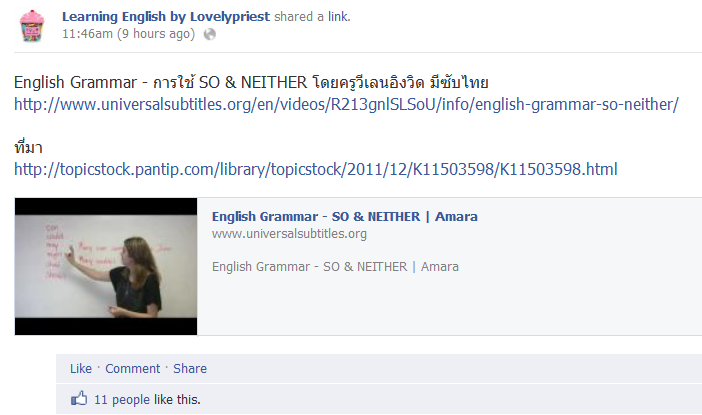Click the thumbs-up likes icon
The image size is (702, 415).
coord(79,398)
